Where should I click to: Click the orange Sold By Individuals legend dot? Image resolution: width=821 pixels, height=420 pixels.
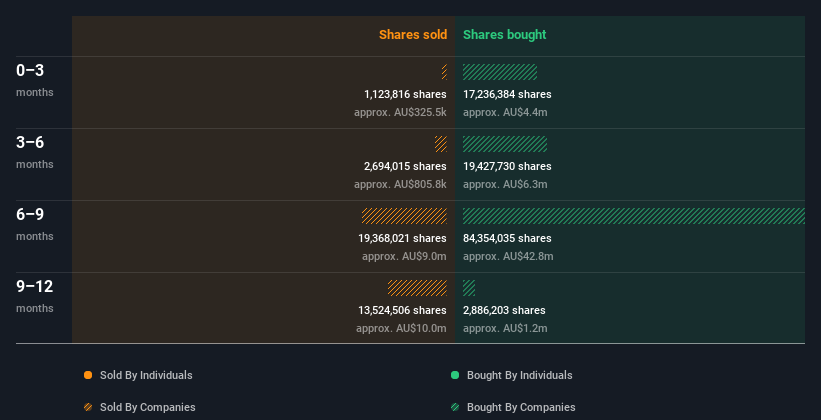click(88, 375)
